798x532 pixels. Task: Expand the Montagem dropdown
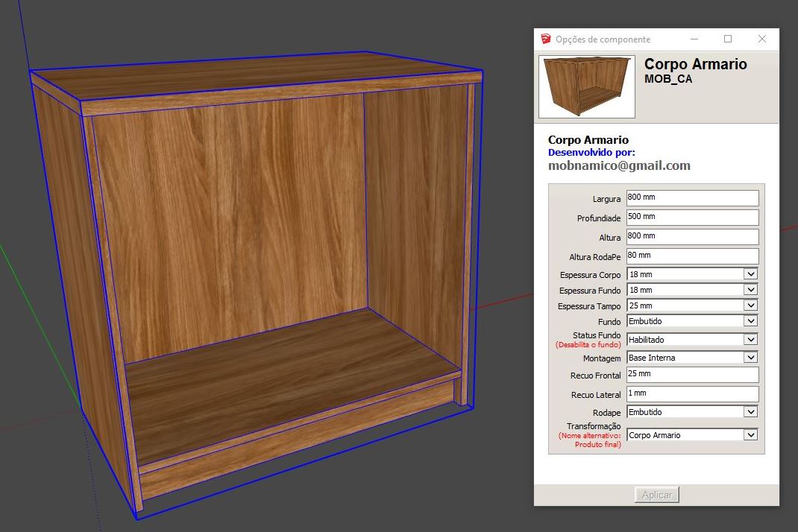tap(750, 358)
